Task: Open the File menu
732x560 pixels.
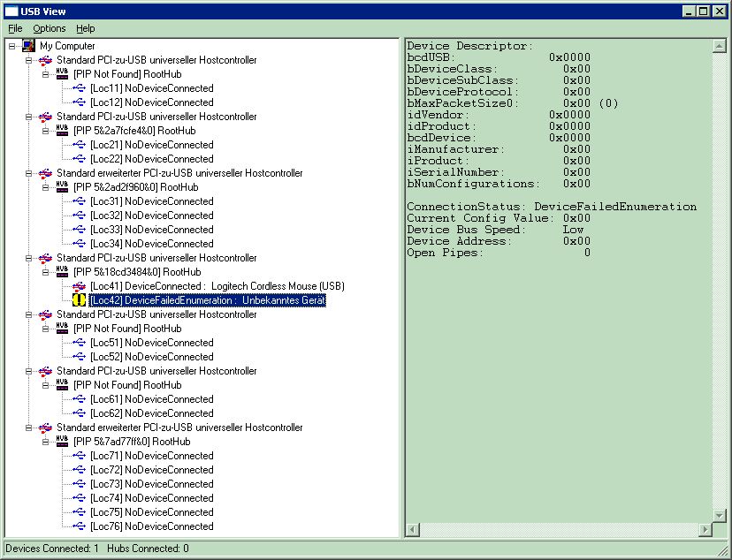Action: click(15, 28)
